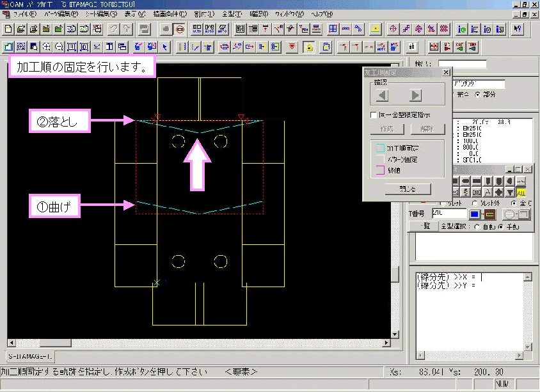
Task: Switch to the S-ITAMAGE sheet tab
Action: point(30,357)
